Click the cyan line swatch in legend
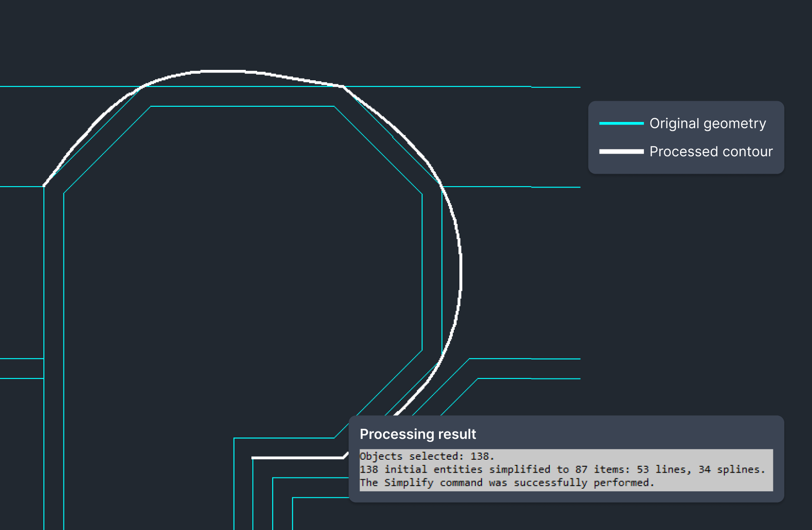Screen dimensions: 812x530 click(621, 123)
